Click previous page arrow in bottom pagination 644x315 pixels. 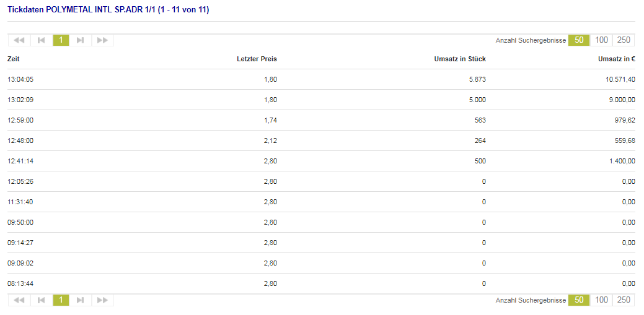42,300
